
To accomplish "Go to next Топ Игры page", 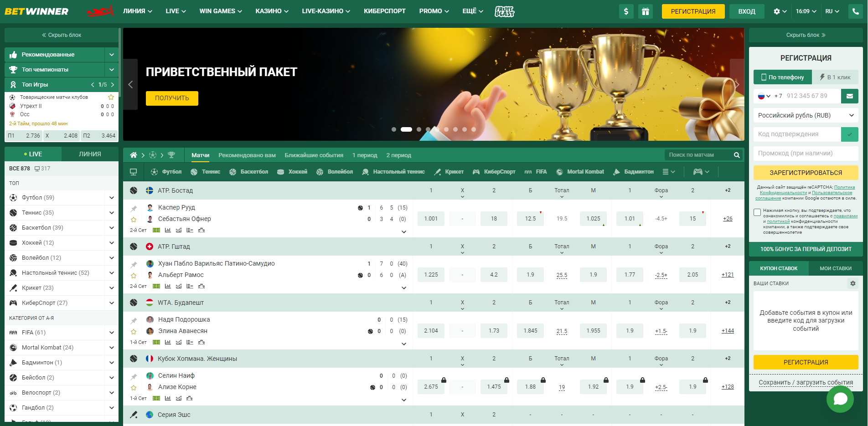I will tap(113, 85).
